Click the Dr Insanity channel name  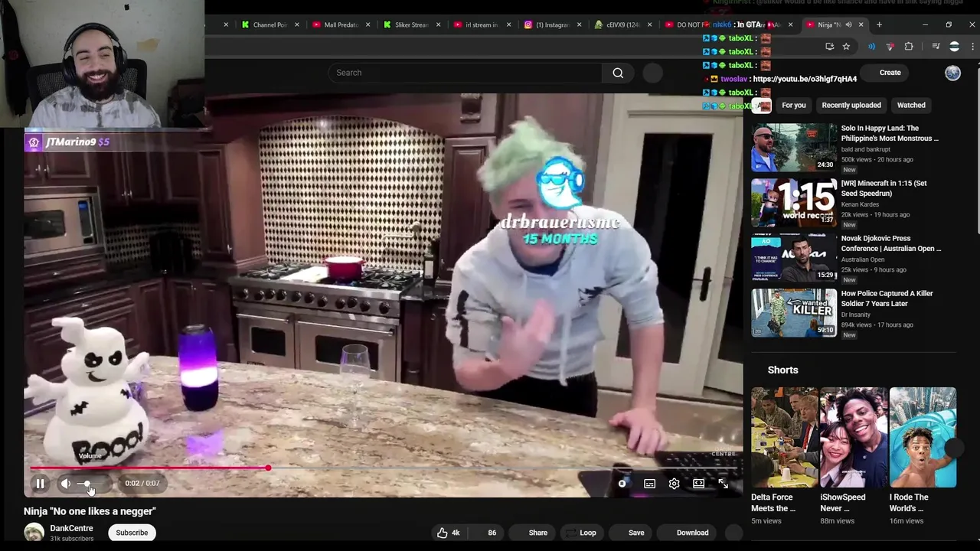[857, 315]
